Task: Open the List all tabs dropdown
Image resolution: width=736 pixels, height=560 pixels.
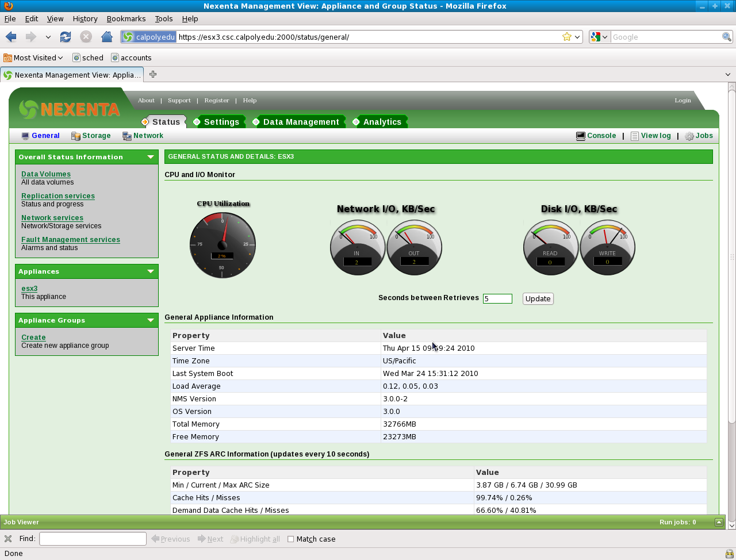Action: point(728,74)
